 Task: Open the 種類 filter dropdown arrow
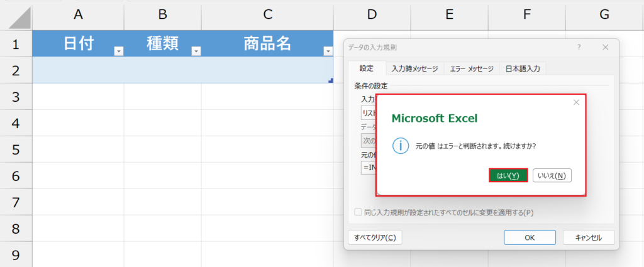(196, 52)
